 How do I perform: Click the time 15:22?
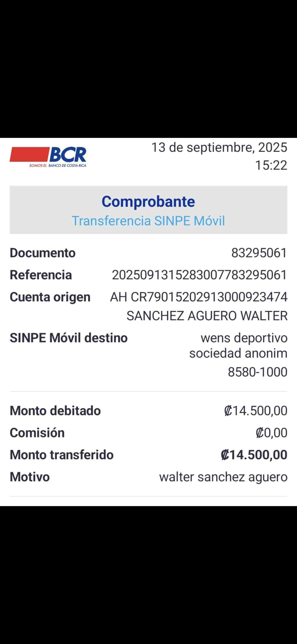(x=271, y=165)
